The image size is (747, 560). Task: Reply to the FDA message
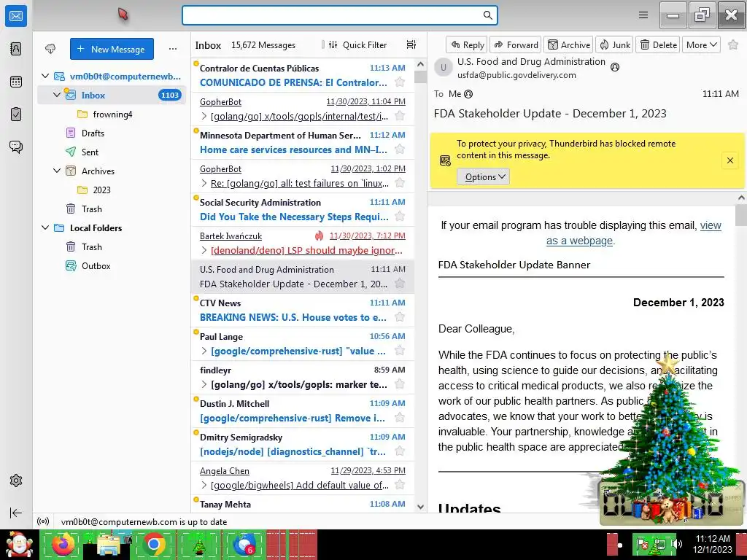(x=467, y=44)
